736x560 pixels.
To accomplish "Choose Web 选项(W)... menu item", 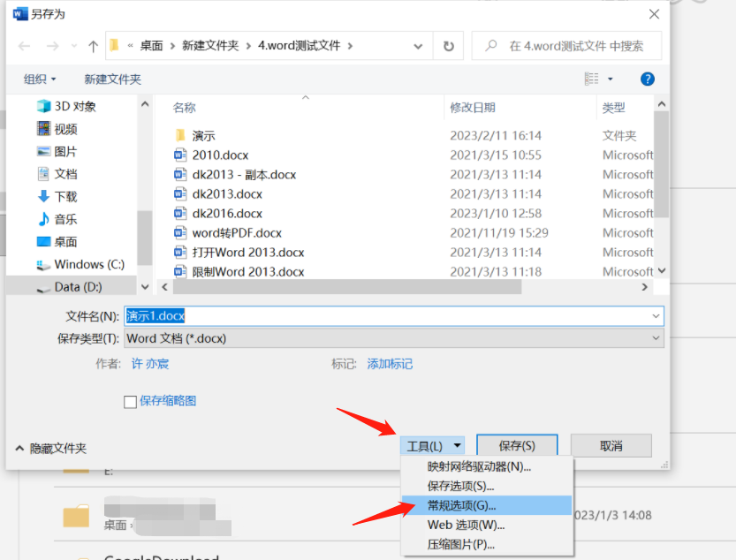I will pyautogui.click(x=487, y=525).
